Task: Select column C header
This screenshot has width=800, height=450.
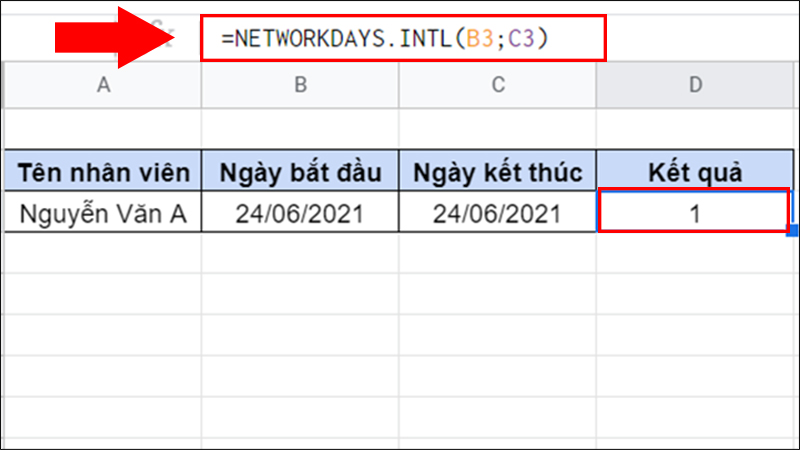Action: pos(498,86)
